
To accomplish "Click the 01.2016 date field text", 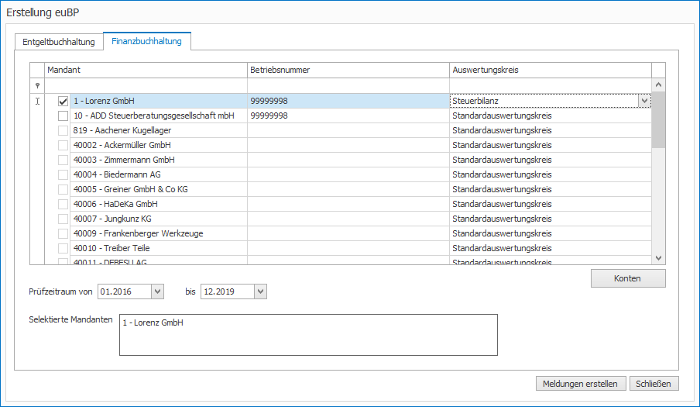I will pos(116,292).
